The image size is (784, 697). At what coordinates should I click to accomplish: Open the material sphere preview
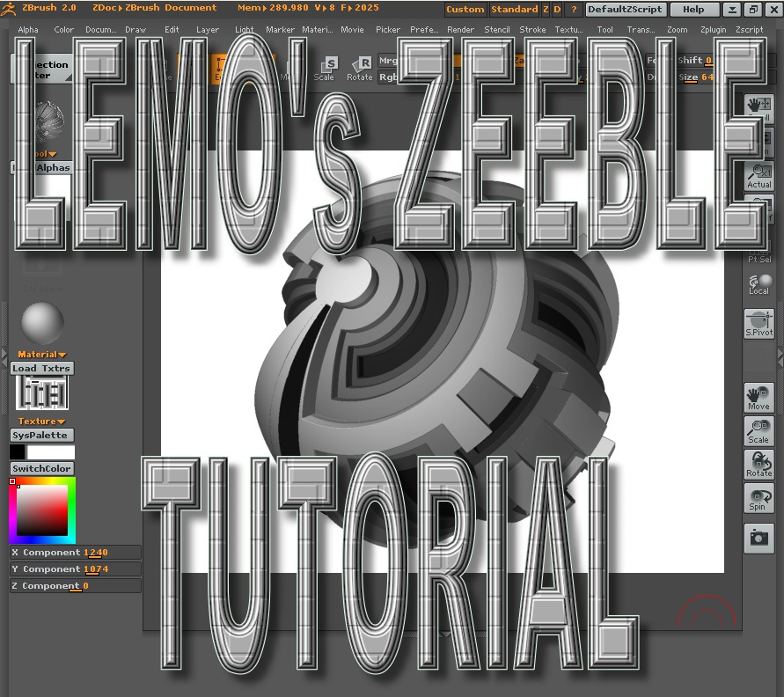(x=42, y=323)
